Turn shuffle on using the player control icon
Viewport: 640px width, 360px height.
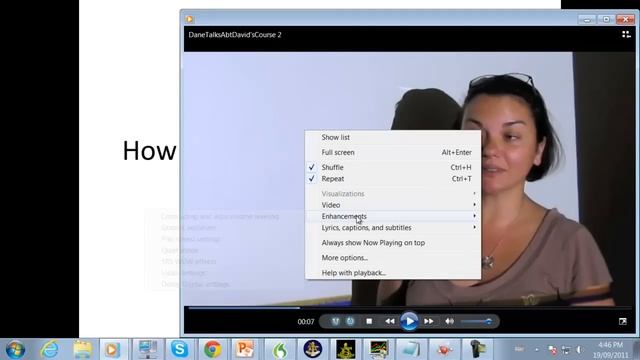pyautogui.click(x=335, y=321)
